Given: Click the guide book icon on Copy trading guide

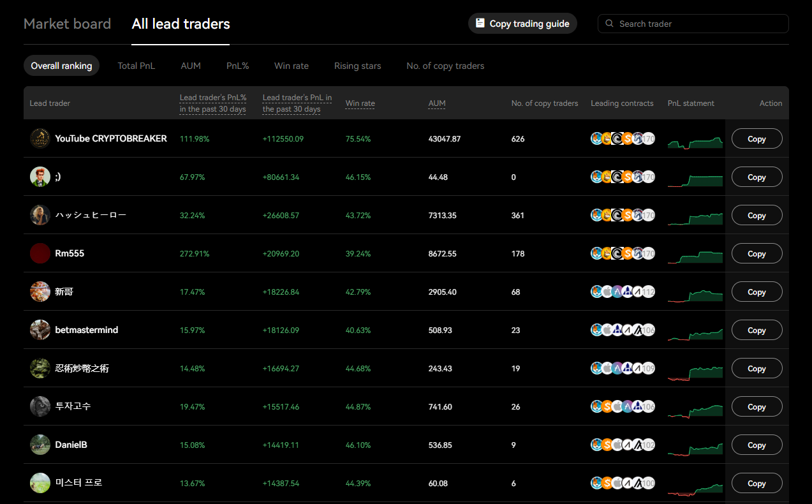Looking at the screenshot, I should click(x=479, y=23).
